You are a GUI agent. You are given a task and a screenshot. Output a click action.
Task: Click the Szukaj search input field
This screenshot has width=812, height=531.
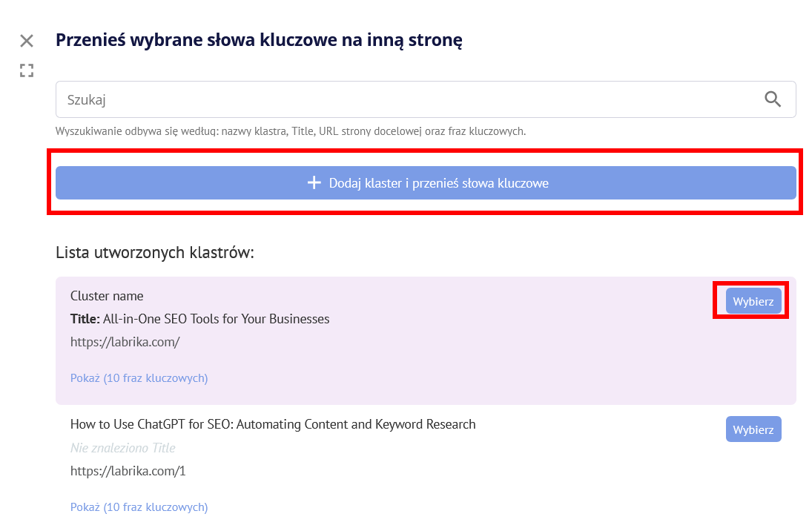coord(297,99)
